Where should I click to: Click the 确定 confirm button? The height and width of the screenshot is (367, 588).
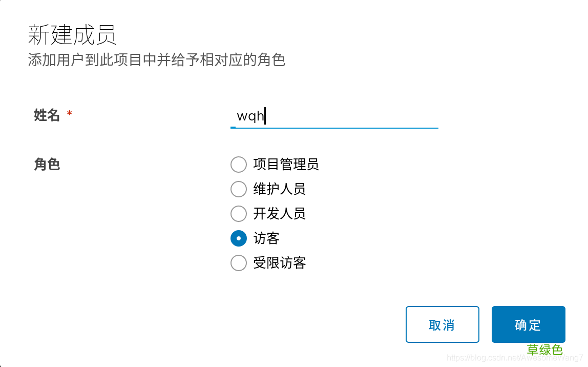[528, 324]
